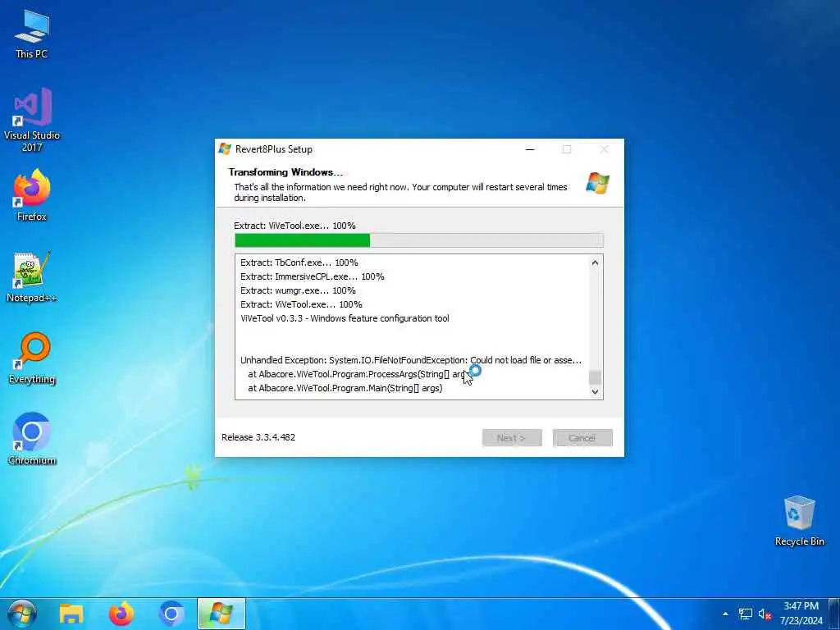Click the Cancel button
The width and height of the screenshot is (840, 630).
[x=582, y=438]
